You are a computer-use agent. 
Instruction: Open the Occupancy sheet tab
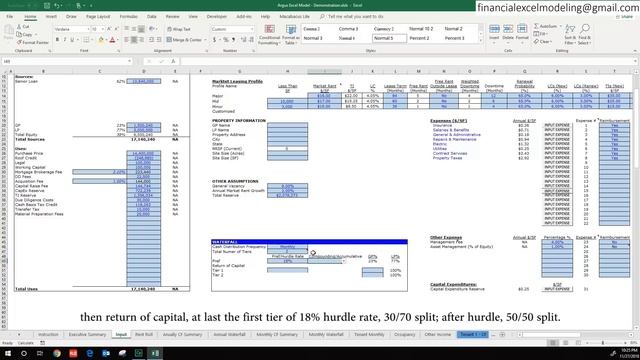[404, 335]
